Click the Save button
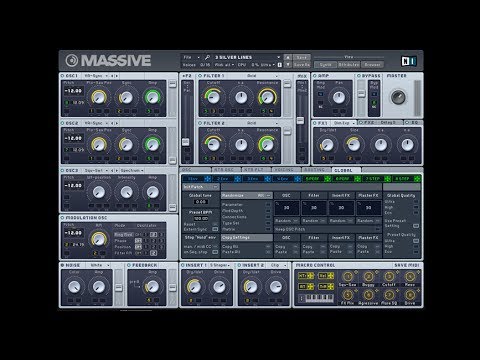 click(301, 57)
